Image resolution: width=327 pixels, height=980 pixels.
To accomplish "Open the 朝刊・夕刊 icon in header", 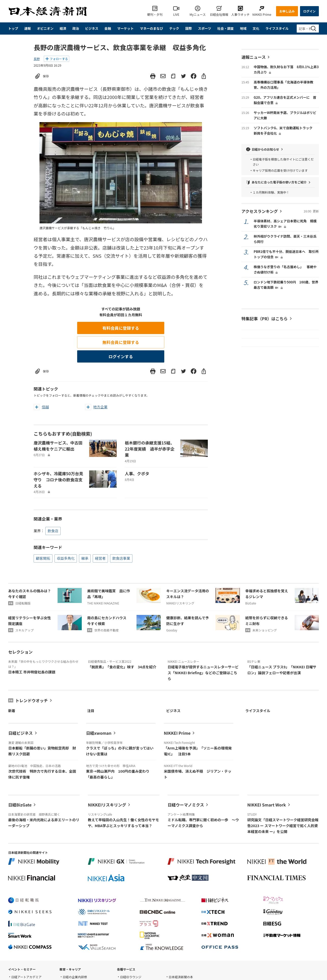I will [x=155, y=8].
